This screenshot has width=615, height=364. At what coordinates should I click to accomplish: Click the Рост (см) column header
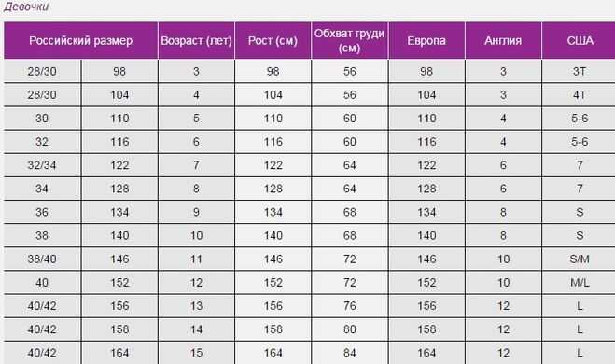273,40
